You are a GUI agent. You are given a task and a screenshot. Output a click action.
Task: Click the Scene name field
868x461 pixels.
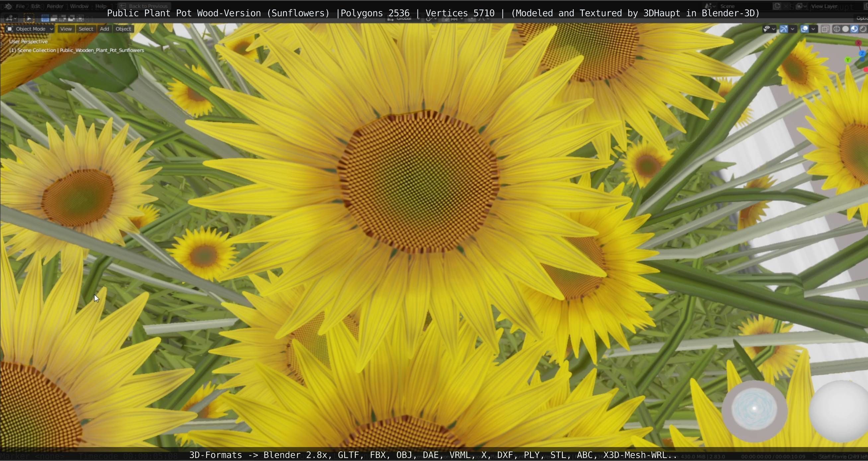tap(745, 6)
